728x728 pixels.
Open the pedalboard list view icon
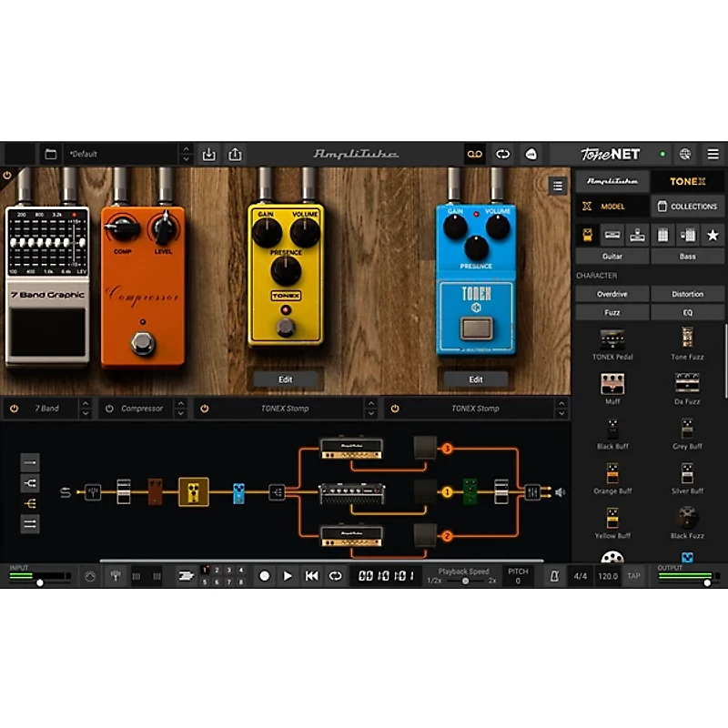(x=558, y=186)
